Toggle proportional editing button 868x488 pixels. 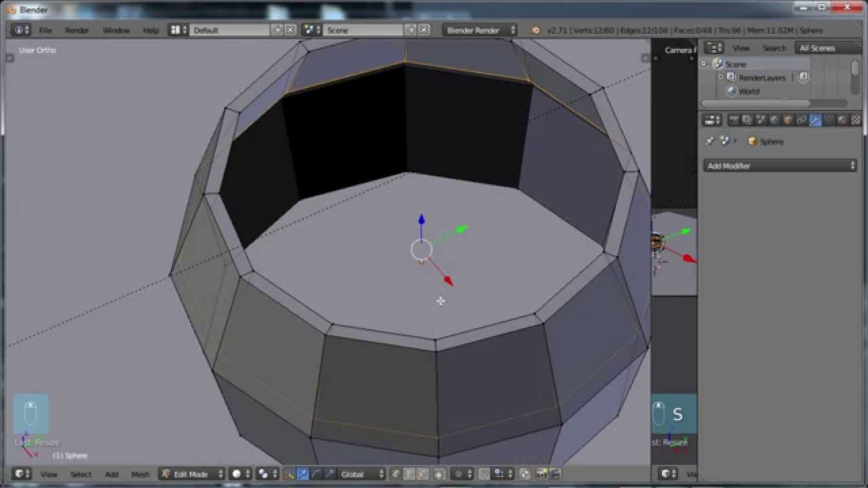click(x=461, y=474)
